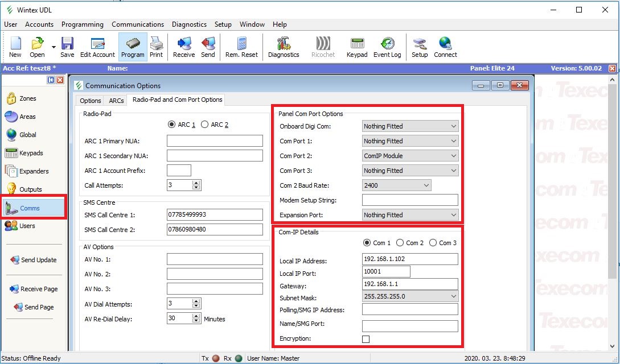Click the Local IP Address field
The height and width of the screenshot is (364, 620).
pos(410,259)
